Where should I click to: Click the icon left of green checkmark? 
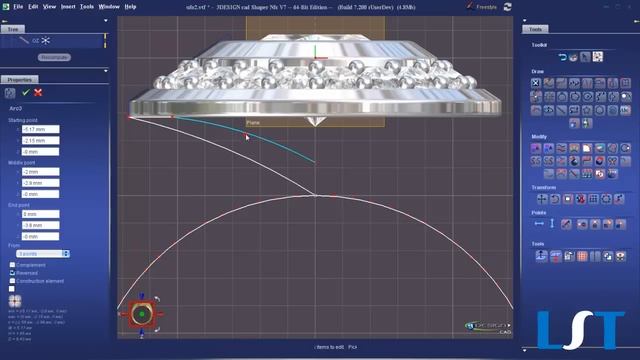[x=10, y=93]
